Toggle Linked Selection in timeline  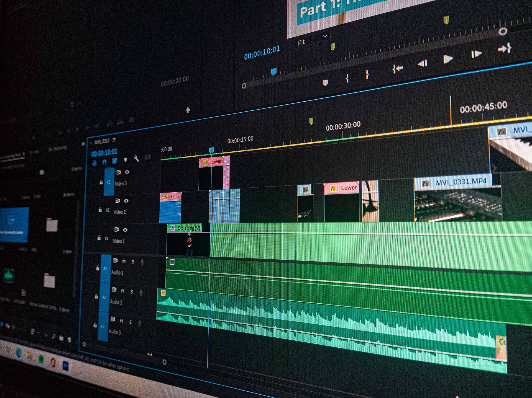point(114,161)
